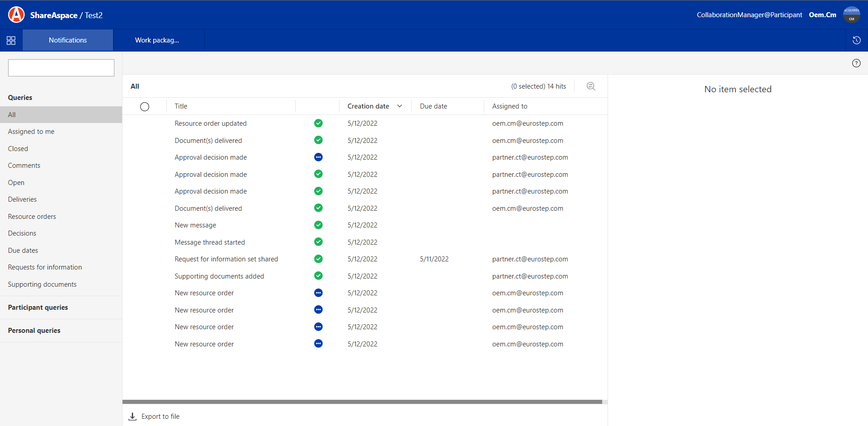Open the history clock icon
This screenshot has height=426, width=868.
point(856,40)
